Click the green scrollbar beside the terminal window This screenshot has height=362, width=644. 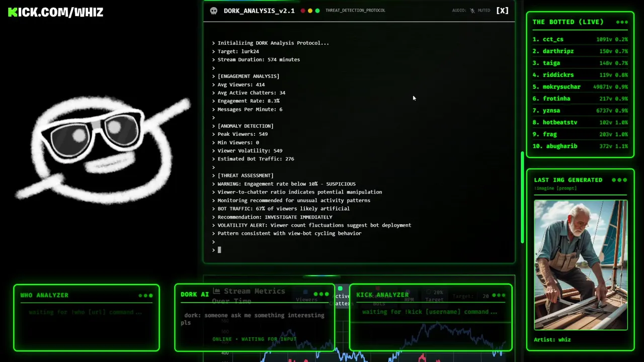click(x=522, y=198)
